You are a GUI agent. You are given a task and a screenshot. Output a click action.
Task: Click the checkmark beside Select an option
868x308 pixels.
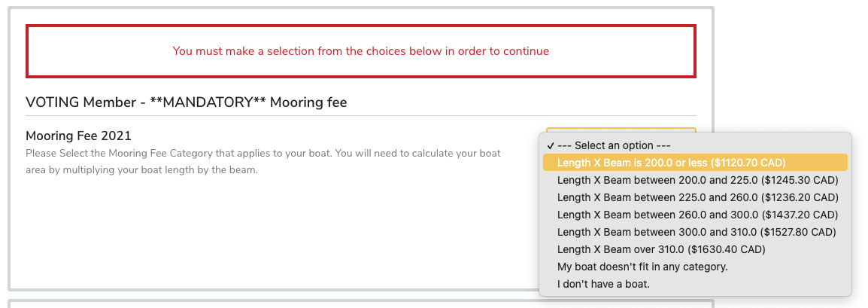point(551,145)
